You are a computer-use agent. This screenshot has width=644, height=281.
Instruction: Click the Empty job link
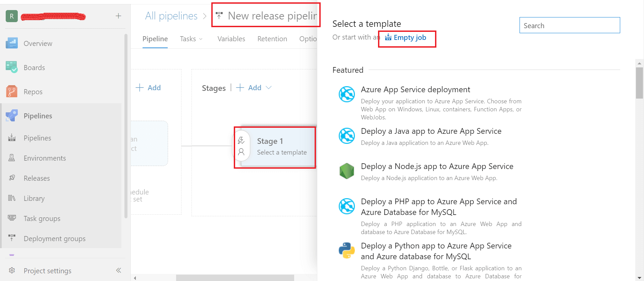tap(410, 38)
